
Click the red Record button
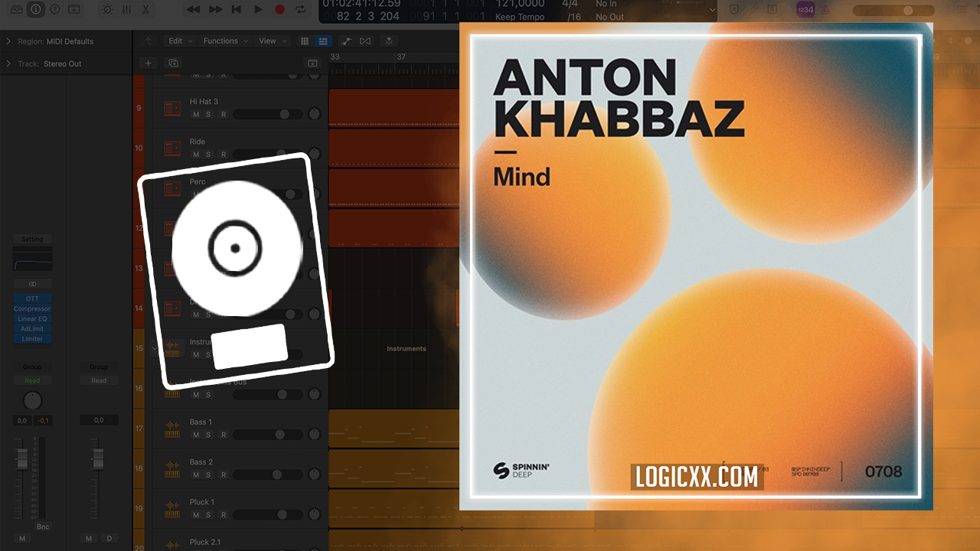point(279,9)
